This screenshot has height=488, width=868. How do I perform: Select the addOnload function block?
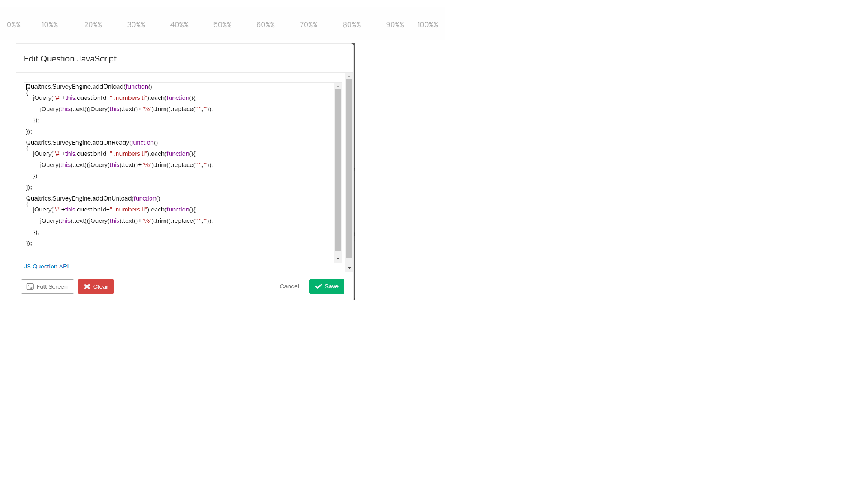90,86
